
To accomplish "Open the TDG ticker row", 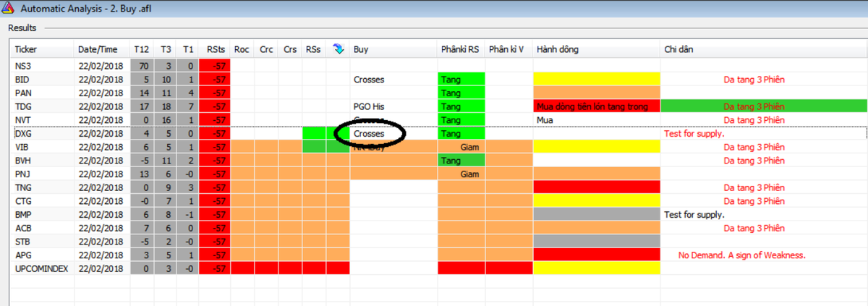I will (x=22, y=106).
